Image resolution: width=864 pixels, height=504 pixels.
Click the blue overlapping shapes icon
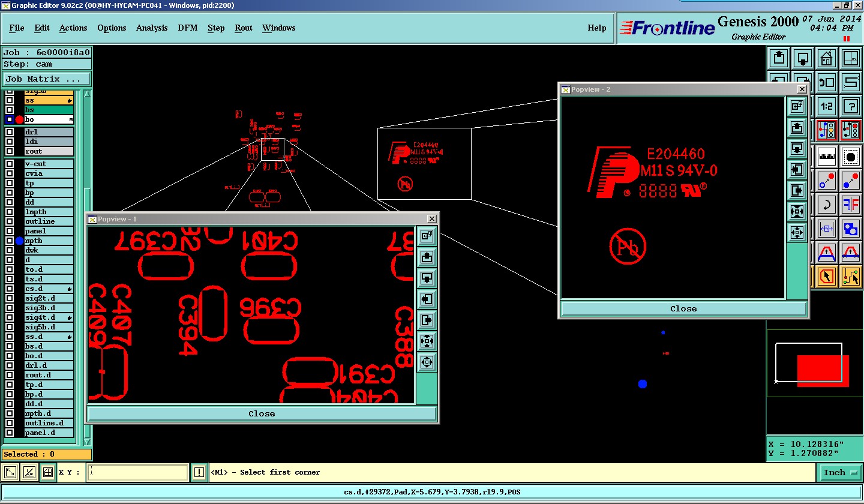[851, 229]
